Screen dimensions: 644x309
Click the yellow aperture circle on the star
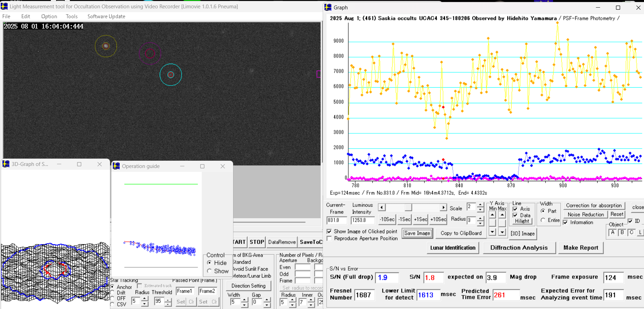(x=106, y=46)
